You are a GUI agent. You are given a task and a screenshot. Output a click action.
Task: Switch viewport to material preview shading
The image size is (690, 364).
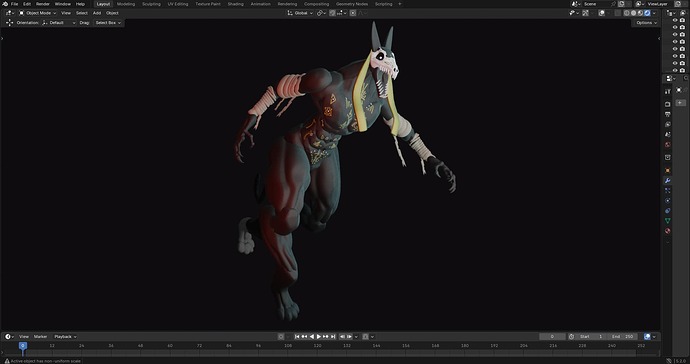[640, 13]
